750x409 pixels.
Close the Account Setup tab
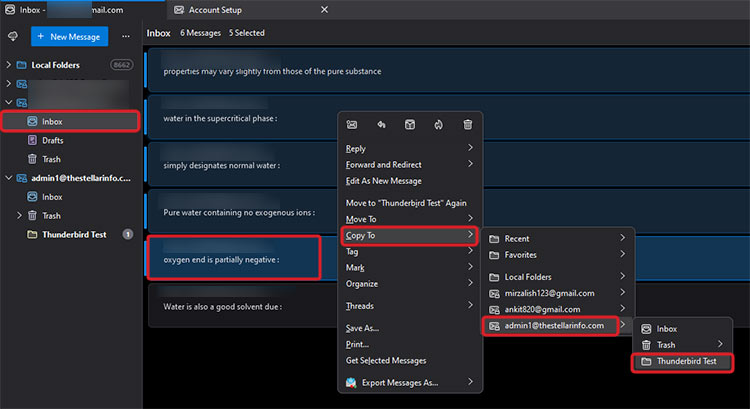[324, 10]
